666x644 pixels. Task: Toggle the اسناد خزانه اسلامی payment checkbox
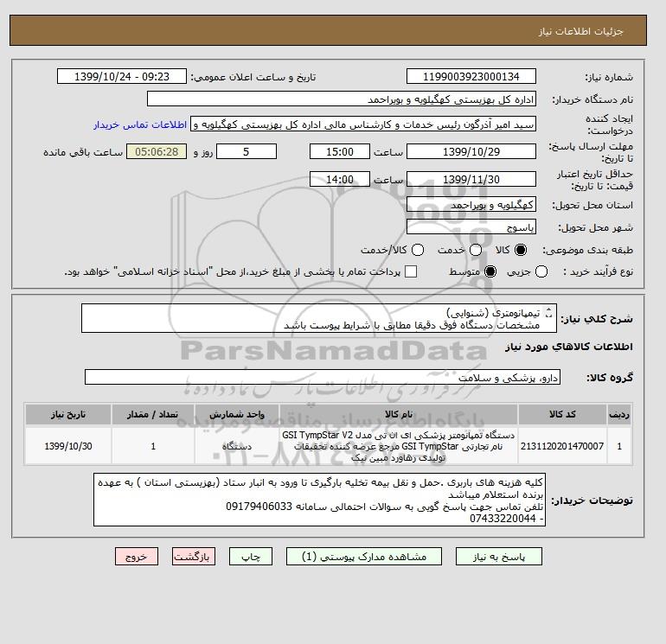[411, 271]
